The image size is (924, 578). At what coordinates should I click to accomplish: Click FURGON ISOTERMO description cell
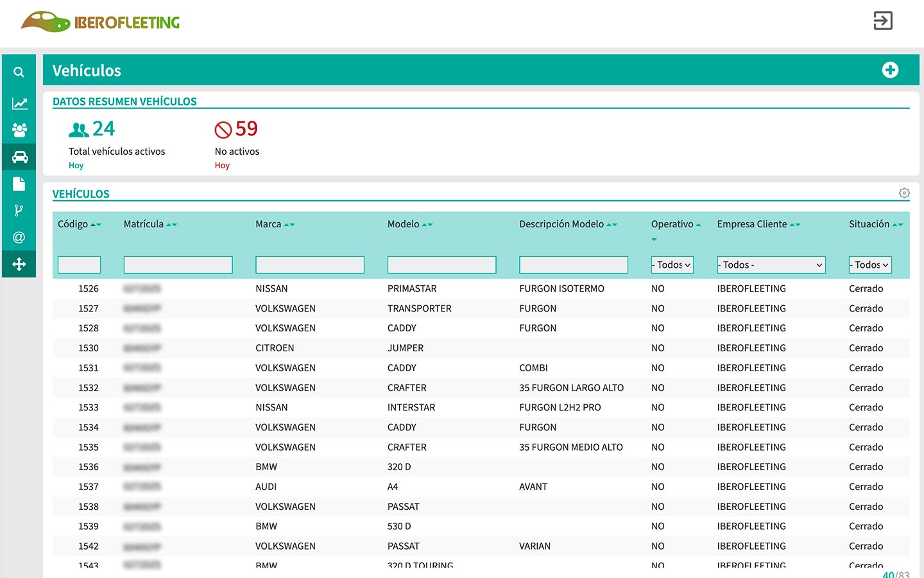(562, 288)
